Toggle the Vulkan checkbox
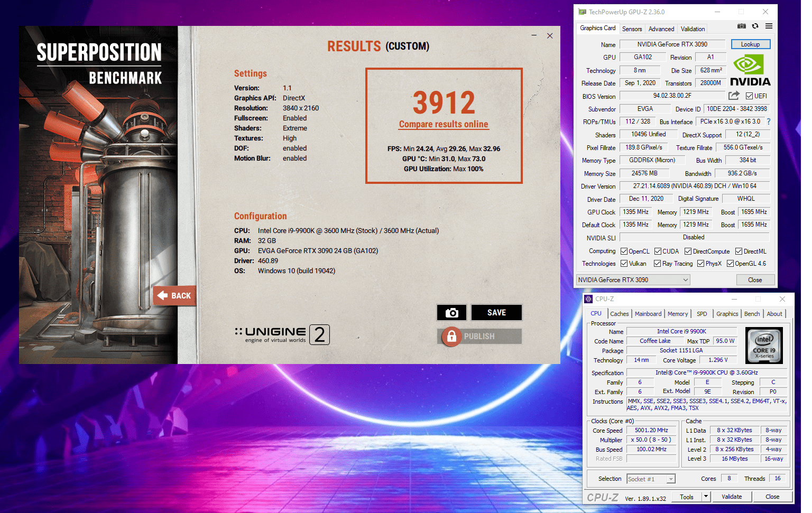 (x=624, y=264)
